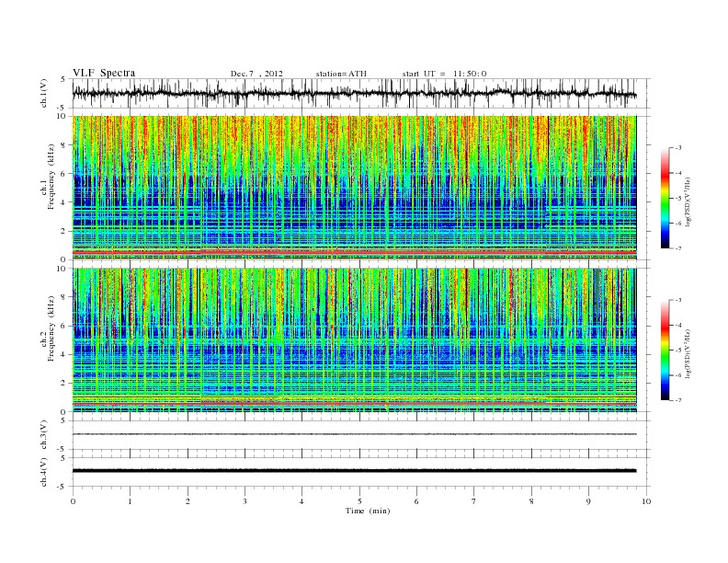Click the ch.2 spectrogram "4" kHz tick label
The image size is (728, 563).
pos(63,354)
